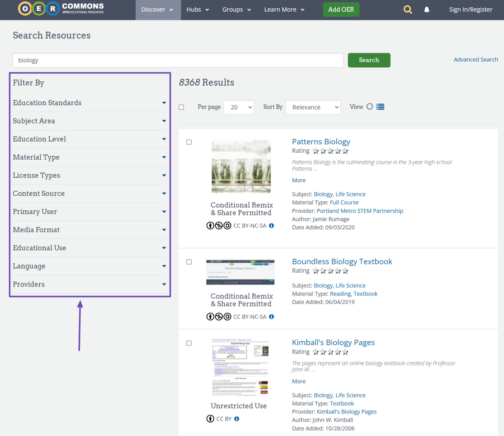Viewport: 504px width, 436px height.
Task: Click CC BY attribution icon on Kimball's card
Action: pyautogui.click(x=210, y=419)
